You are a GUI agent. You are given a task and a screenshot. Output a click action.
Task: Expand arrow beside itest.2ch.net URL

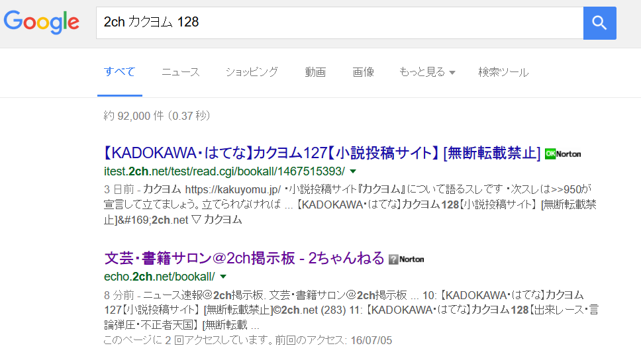tap(353, 171)
